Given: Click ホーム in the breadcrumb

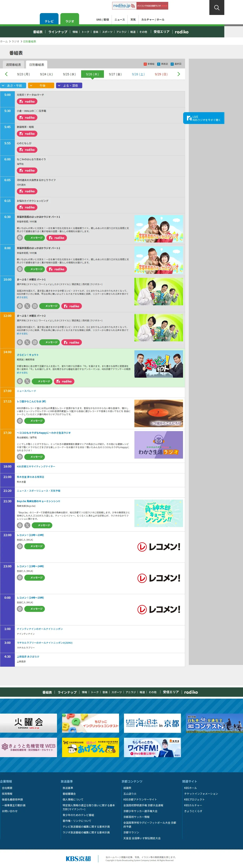Looking at the screenshot, I should (4, 42).
